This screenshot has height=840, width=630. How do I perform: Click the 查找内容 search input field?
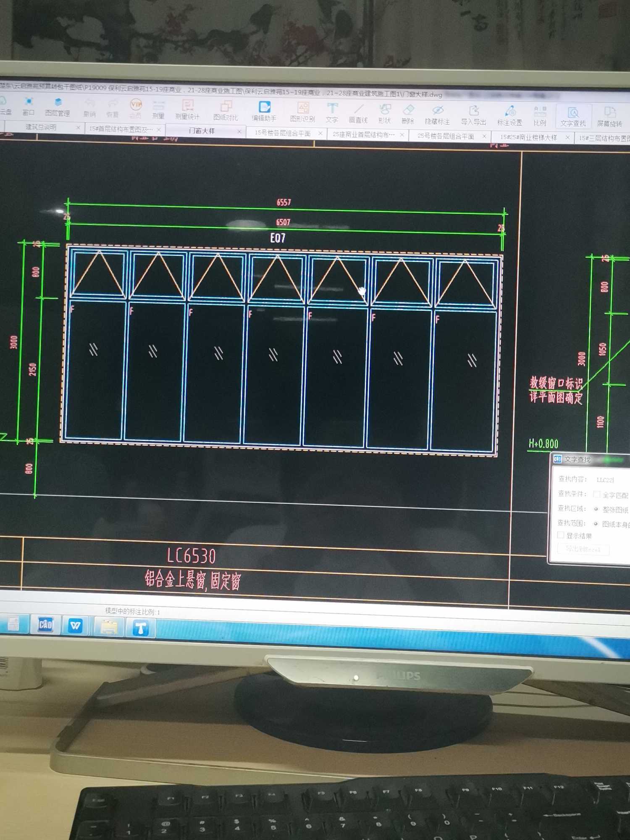tap(612, 480)
